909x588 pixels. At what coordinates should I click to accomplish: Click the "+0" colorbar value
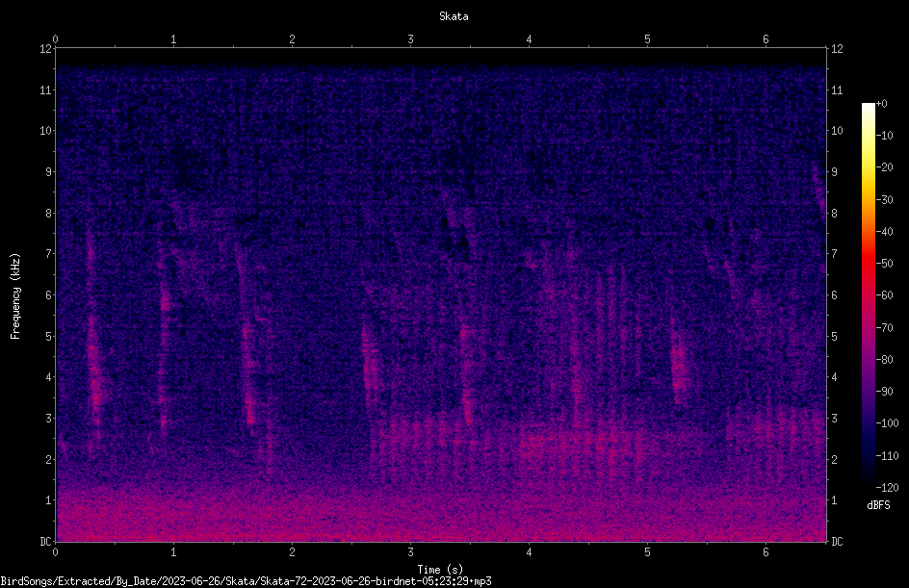[x=882, y=104]
